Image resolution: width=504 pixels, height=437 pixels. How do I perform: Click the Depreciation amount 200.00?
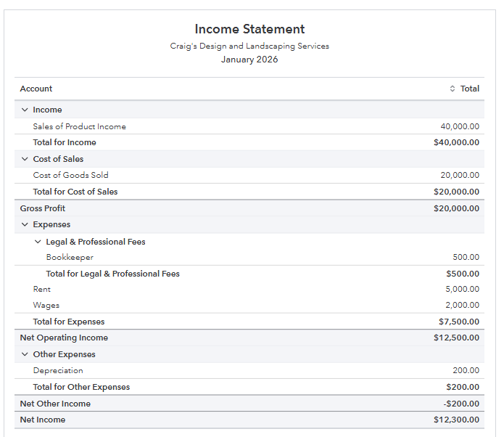click(466, 370)
